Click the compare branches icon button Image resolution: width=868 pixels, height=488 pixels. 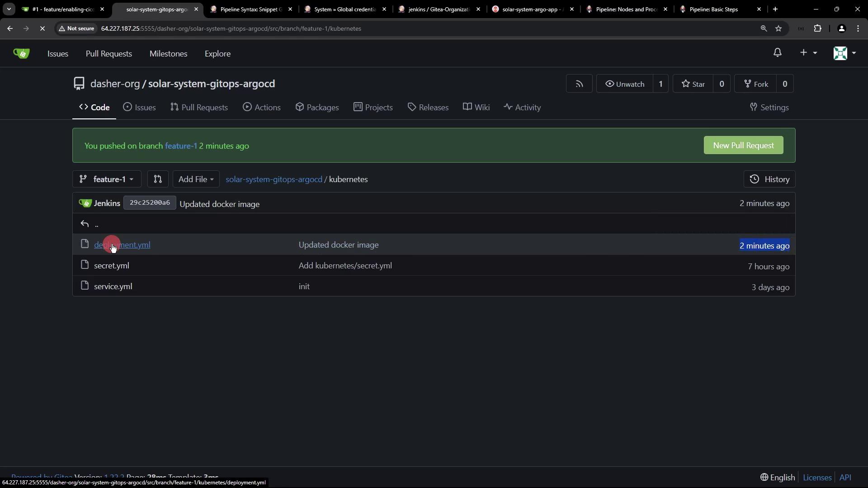coord(158,179)
